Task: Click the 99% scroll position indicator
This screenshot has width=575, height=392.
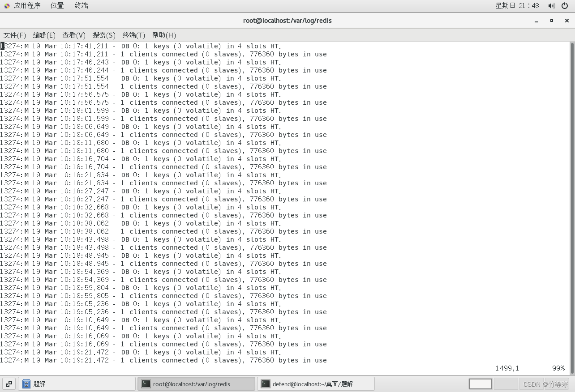Action: pyautogui.click(x=558, y=368)
